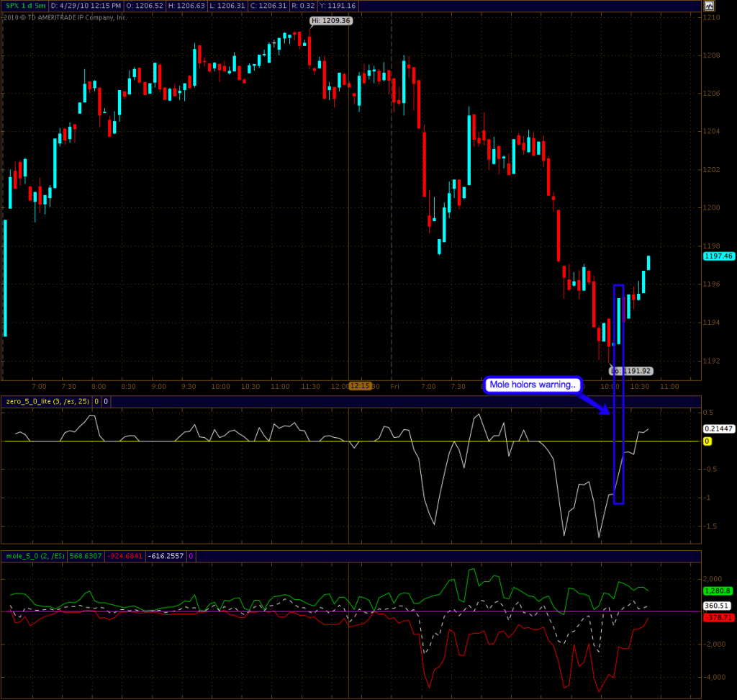Click the green 1,280.8 mole value label
The image size is (737, 700).
(x=718, y=591)
